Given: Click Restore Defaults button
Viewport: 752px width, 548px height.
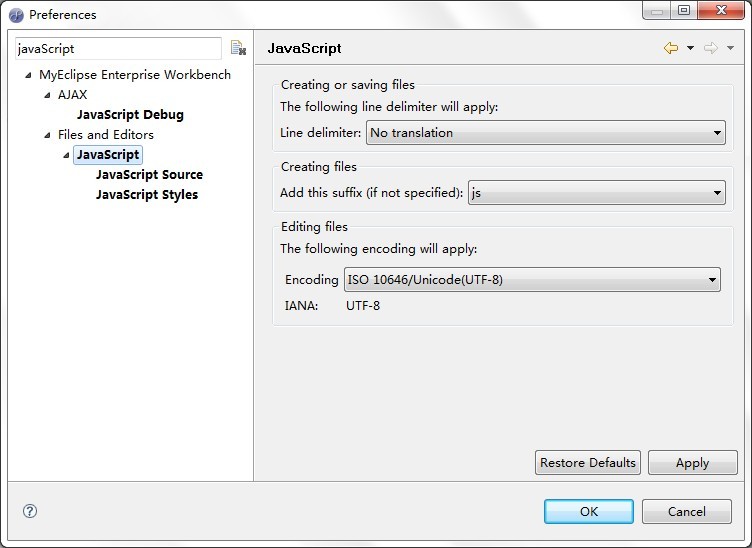Looking at the screenshot, I should tap(588, 463).
